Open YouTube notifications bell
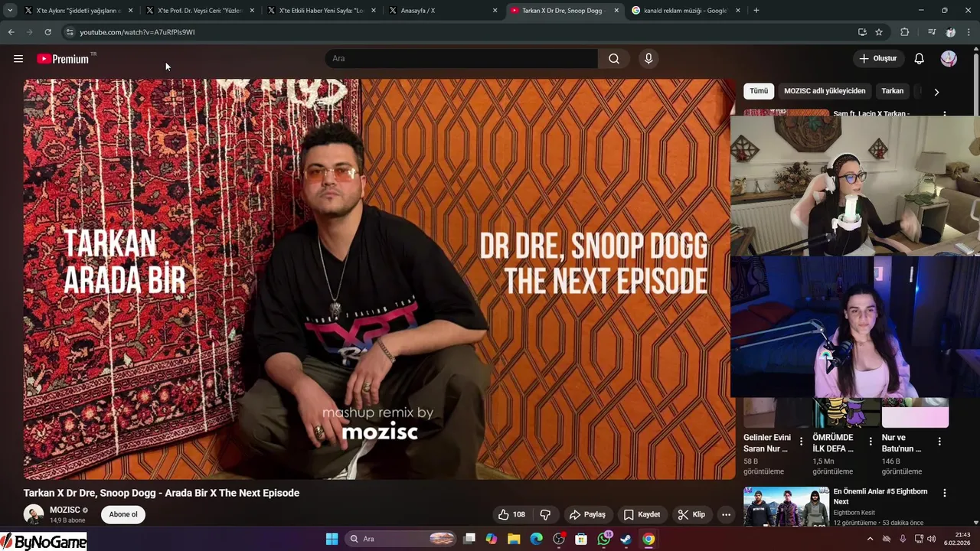Screen dimensions: 980x551 pyautogui.click(x=920, y=59)
